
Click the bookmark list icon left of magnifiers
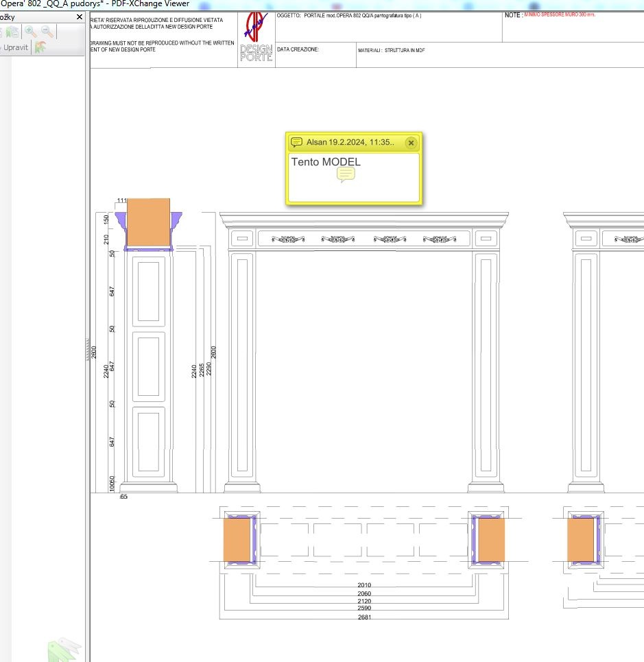pyautogui.click(x=12, y=32)
